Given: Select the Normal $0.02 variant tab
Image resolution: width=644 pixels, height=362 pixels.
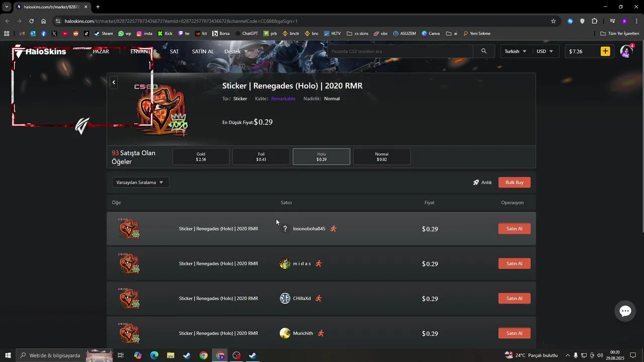Looking at the screenshot, I should [x=382, y=156].
